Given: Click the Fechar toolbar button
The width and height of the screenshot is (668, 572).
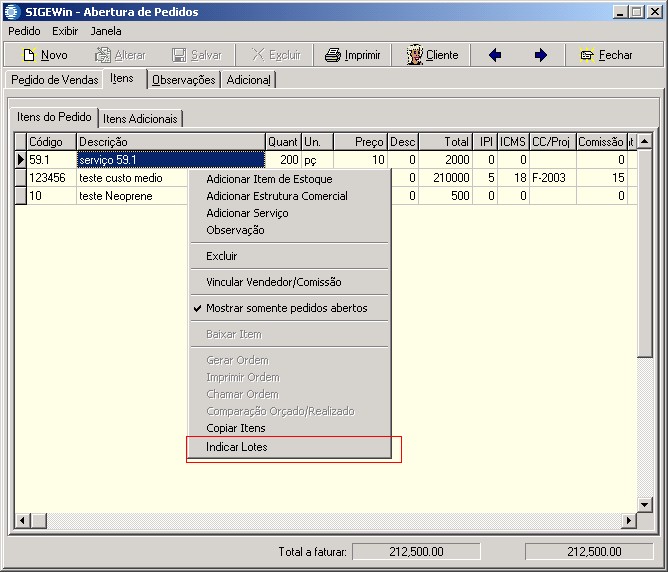Looking at the screenshot, I should coord(605,55).
